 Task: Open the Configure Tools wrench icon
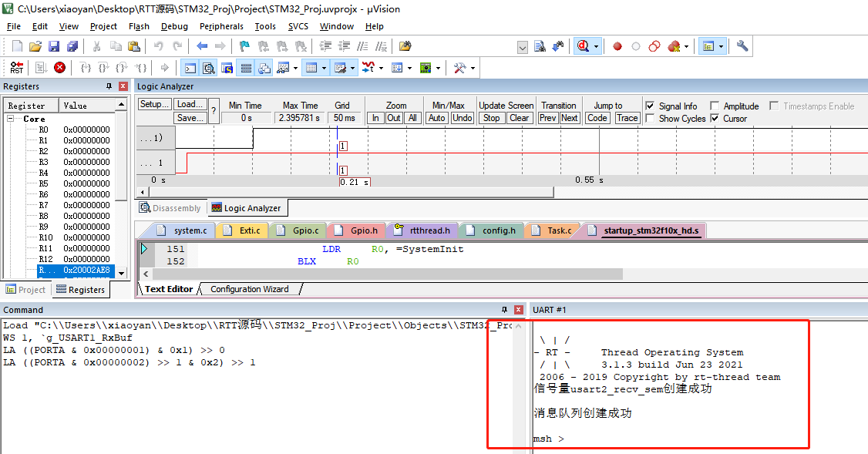[x=742, y=45]
